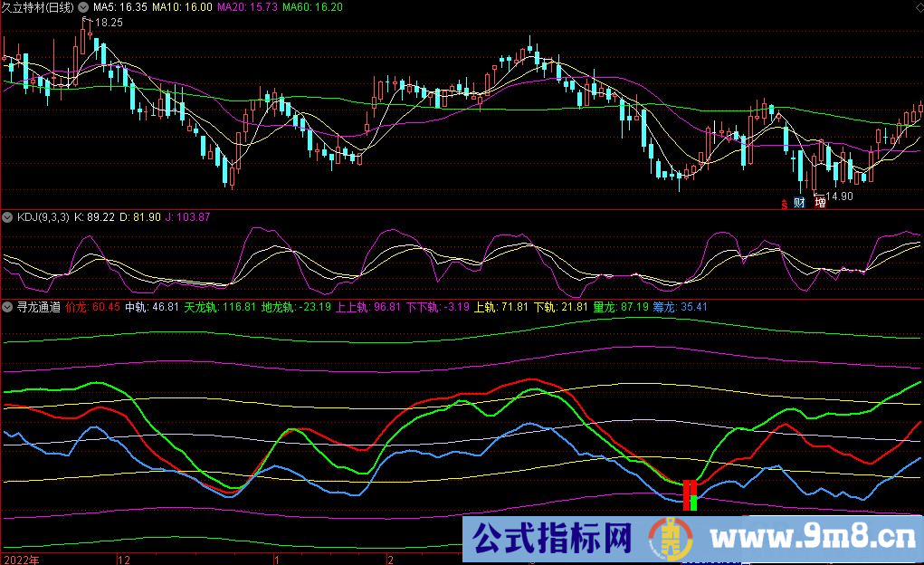This screenshot has height=565, width=924.
Task: Click the KDJ(9,3,3) indicator name
Action: 43,217
